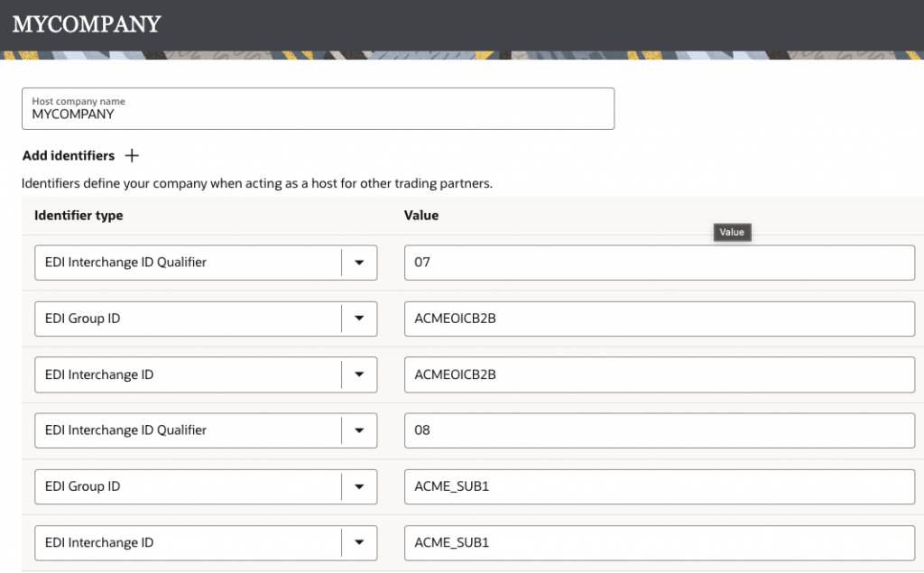Image resolution: width=924 pixels, height=573 pixels.
Task: Expand identifier type dropdown in the 08 row
Action: click(x=359, y=430)
